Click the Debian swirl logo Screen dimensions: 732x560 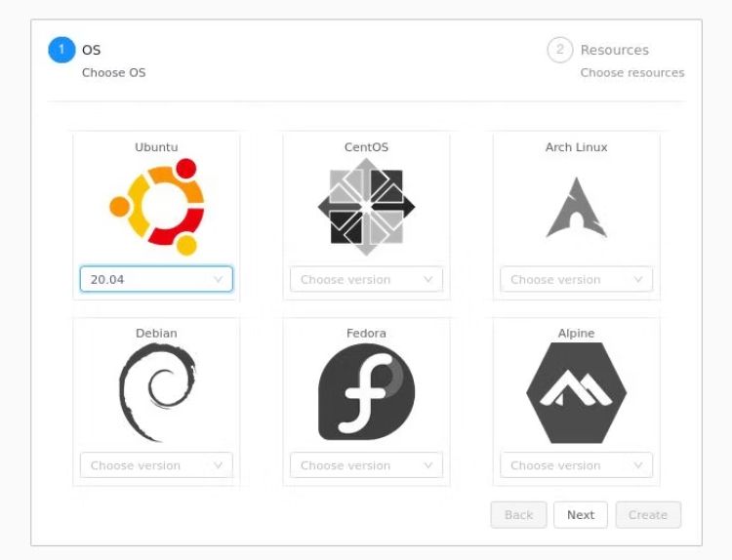pyautogui.click(x=157, y=392)
